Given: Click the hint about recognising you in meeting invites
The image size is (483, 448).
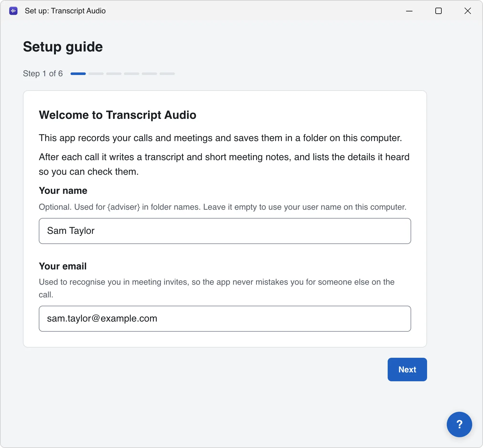Looking at the screenshot, I should coord(217,288).
